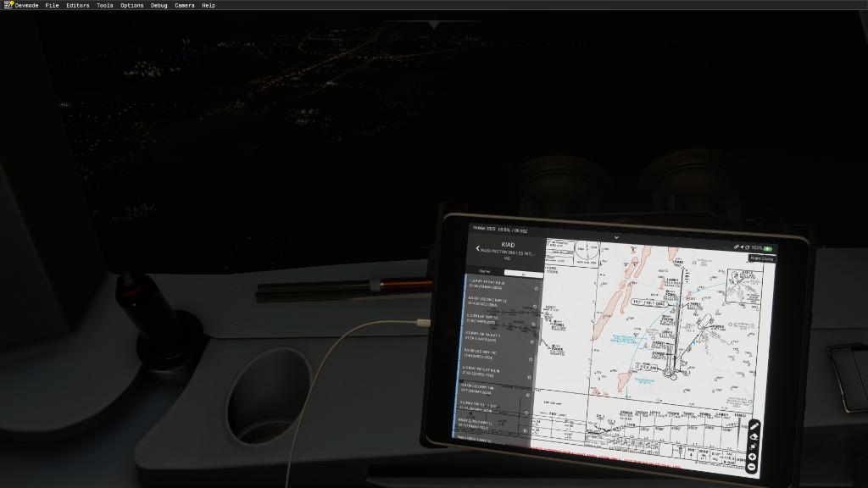Star the first chart in the list
The width and height of the screenshot is (868, 488).
[x=537, y=288]
